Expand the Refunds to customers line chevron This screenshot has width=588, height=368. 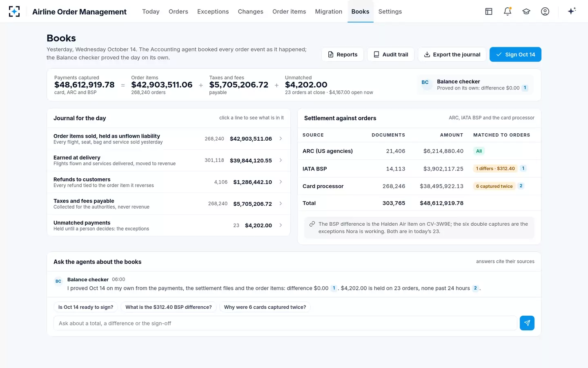(281, 182)
